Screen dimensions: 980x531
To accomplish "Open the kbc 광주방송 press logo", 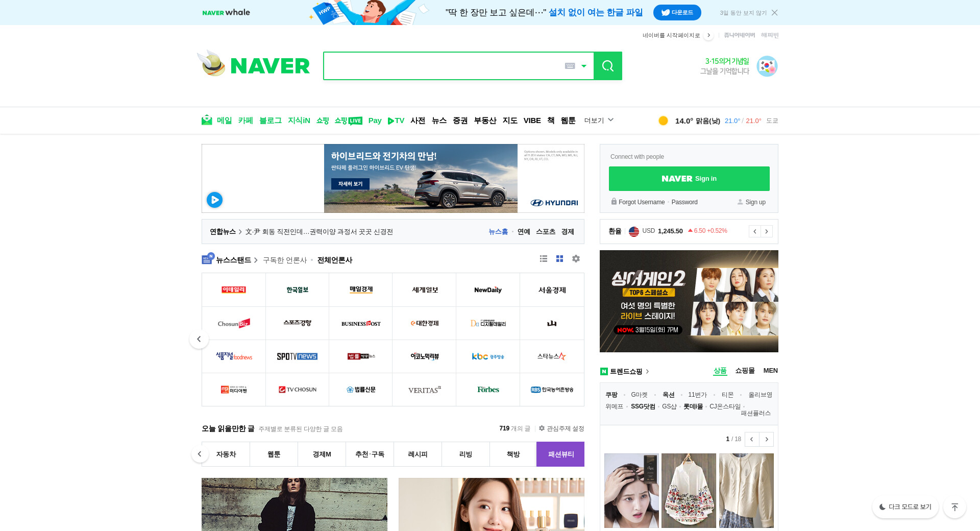I will point(488,356).
